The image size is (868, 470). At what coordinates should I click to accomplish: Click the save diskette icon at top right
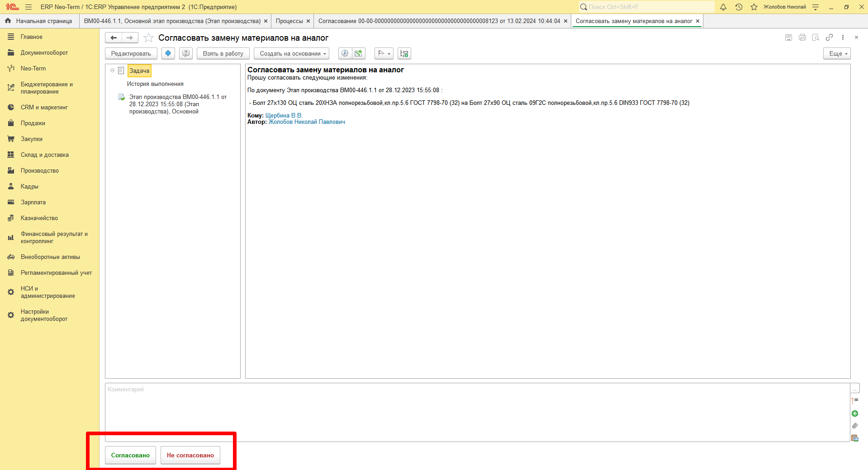[x=789, y=38]
